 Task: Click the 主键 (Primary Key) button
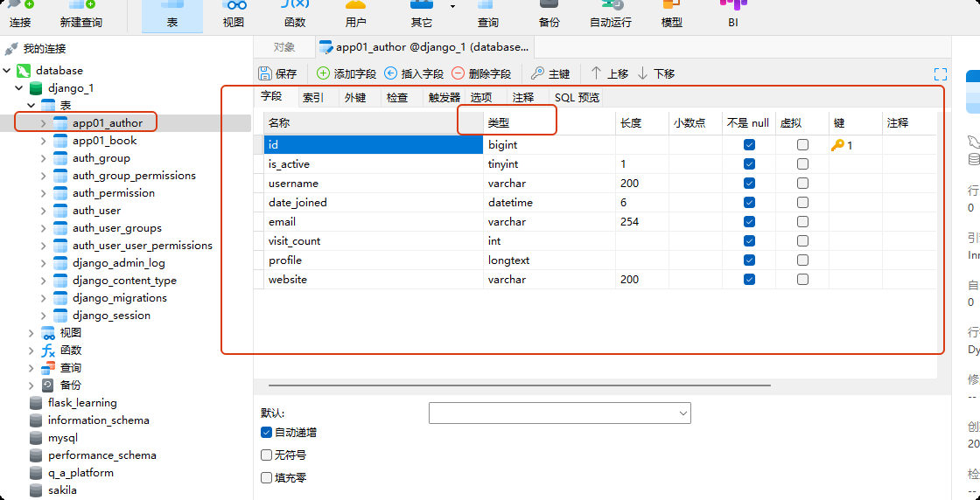(550, 73)
